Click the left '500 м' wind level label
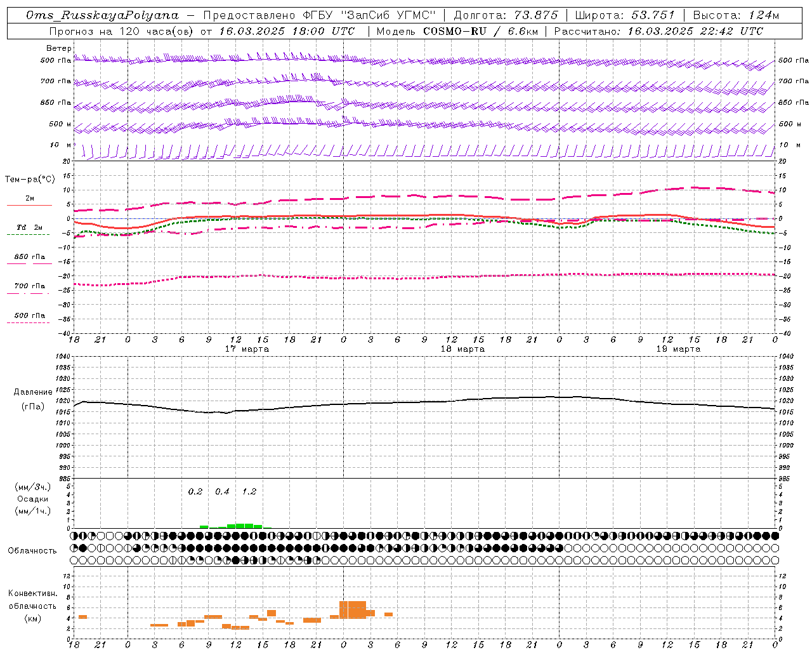This screenshot has height=650, width=812. coord(60,124)
